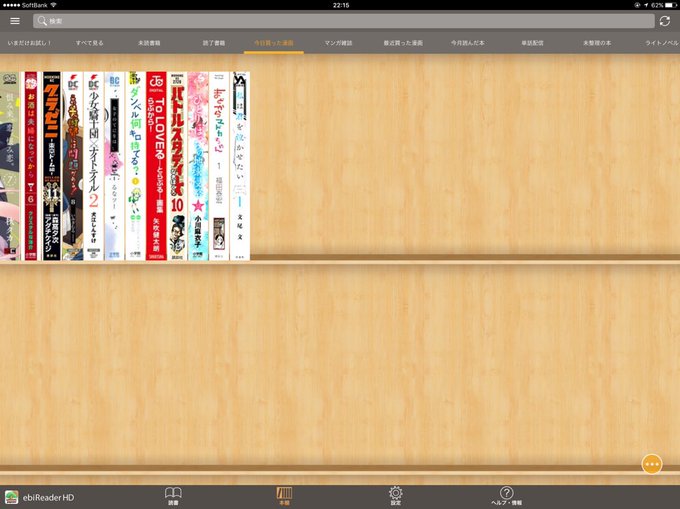Tap the SoftBank carrier signal indicator
680x509 pixels.
(29, 5)
